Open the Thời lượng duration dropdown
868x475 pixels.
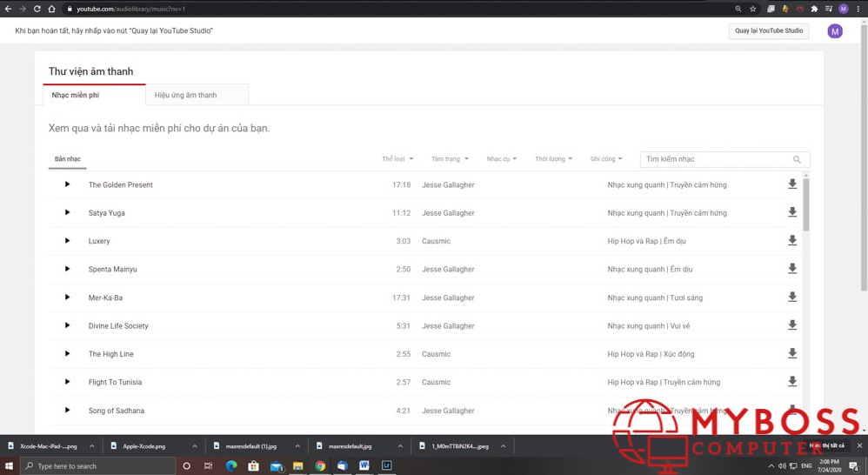(553, 159)
